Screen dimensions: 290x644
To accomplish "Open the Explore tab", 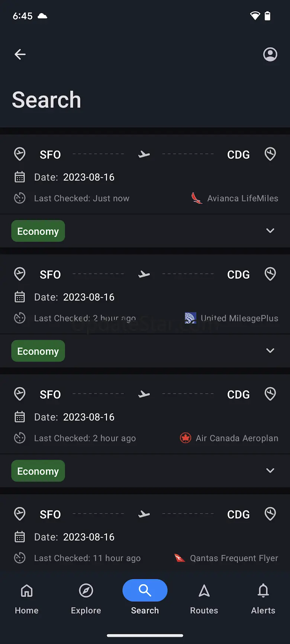I will click(86, 597).
